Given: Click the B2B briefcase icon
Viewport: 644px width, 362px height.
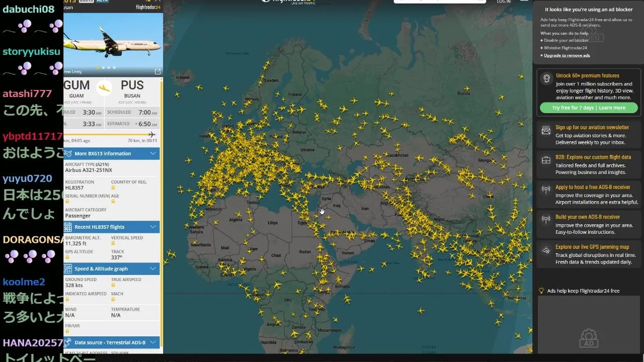Looking at the screenshot, I should click(x=546, y=160).
